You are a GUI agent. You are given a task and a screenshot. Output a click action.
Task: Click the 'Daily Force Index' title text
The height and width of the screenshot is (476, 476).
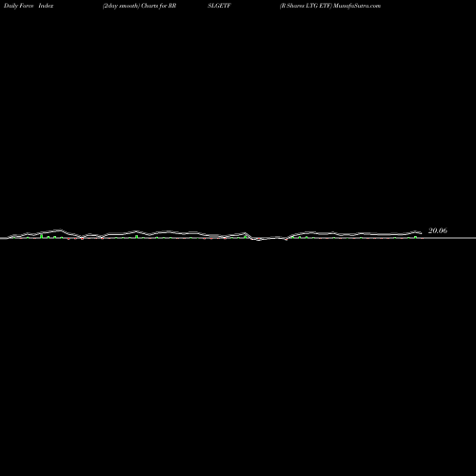pyautogui.click(x=29, y=6)
